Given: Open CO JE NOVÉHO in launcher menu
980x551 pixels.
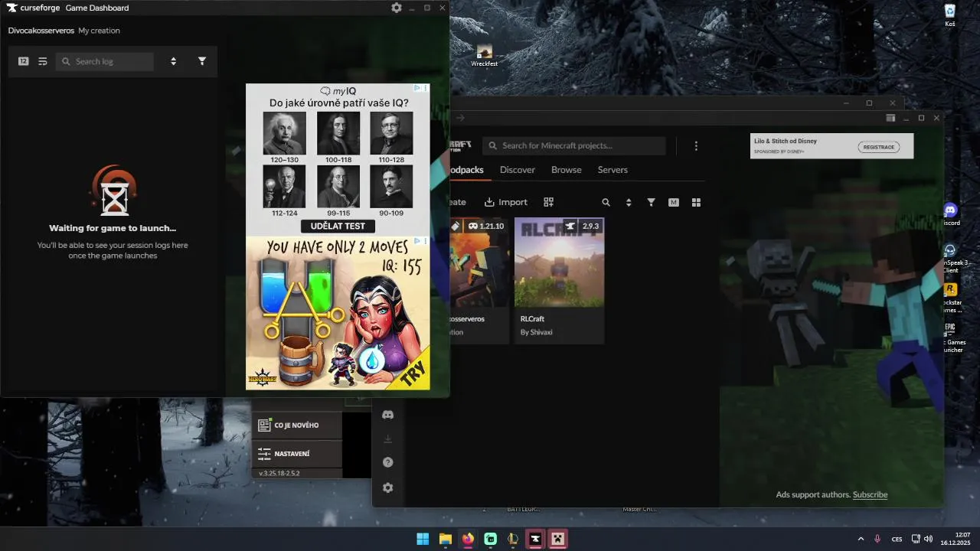Looking at the screenshot, I should (x=296, y=425).
